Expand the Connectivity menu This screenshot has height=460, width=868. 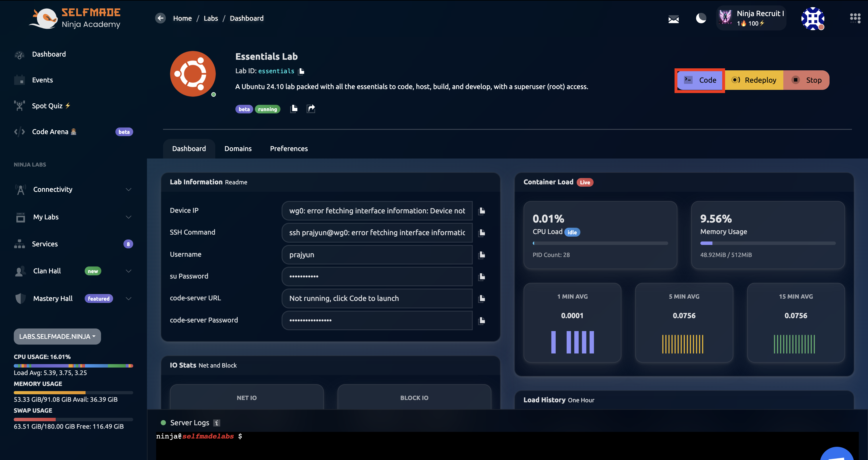[73, 190]
